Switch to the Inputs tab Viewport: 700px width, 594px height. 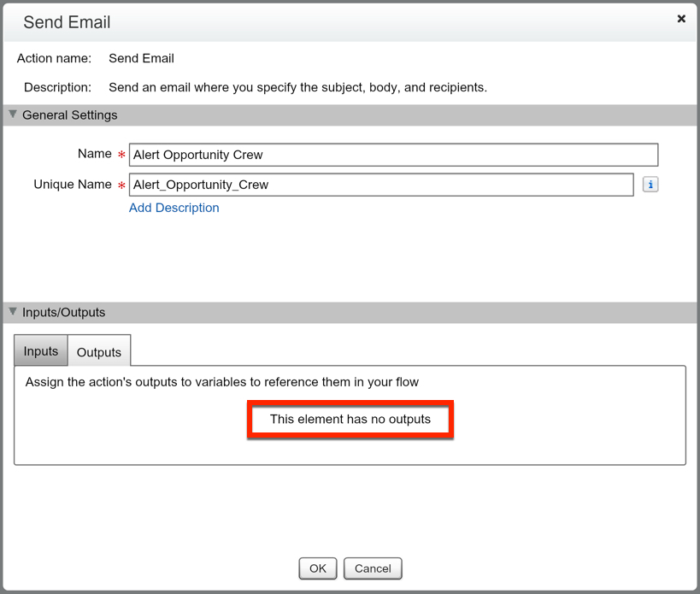40,350
